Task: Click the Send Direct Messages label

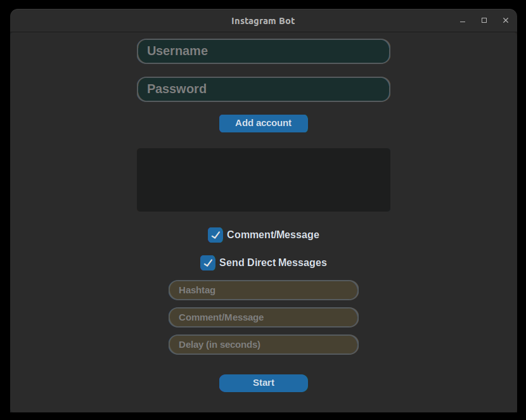Action: click(x=273, y=262)
